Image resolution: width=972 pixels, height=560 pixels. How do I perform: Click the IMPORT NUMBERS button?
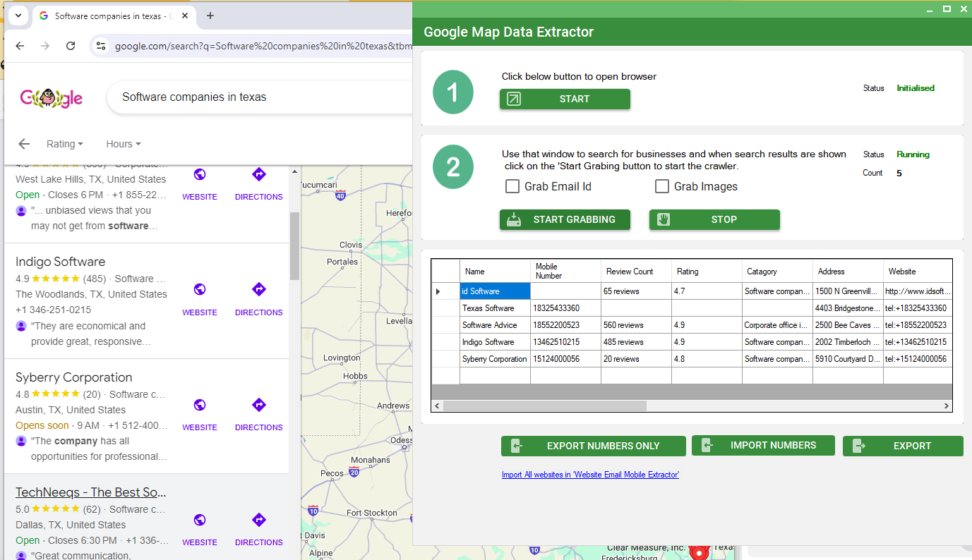pyautogui.click(x=763, y=445)
